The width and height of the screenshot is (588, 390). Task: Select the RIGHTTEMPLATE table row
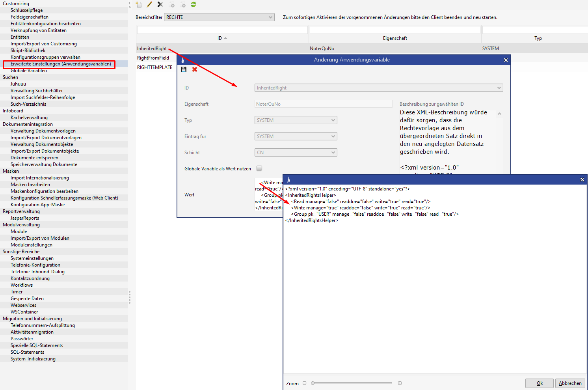click(155, 67)
